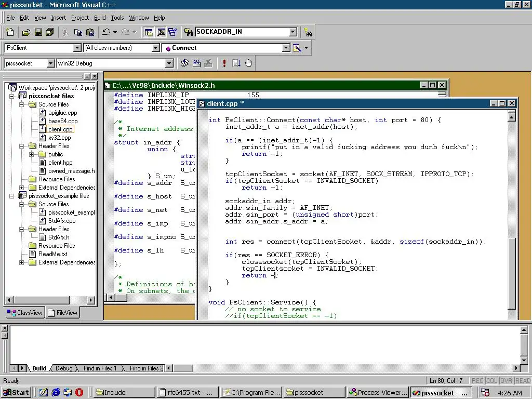The image size is (532, 399).
Task: Open the Win32 Debug configuration dropdown
Action: [x=169, y=63]
